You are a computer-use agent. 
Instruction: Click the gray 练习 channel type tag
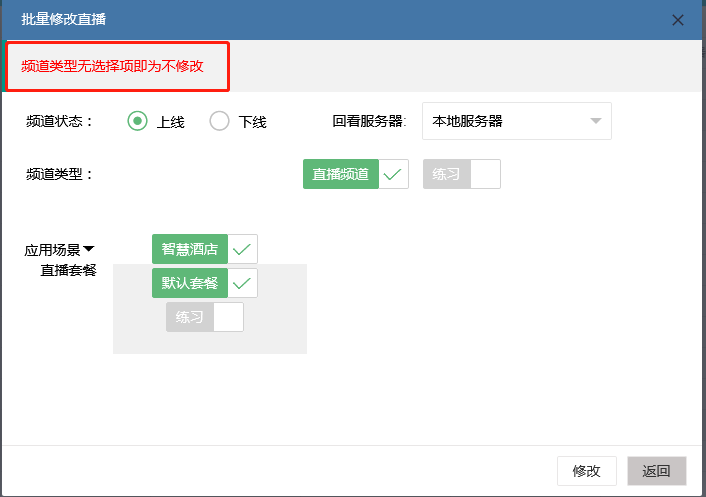click(x=446, y=174)
